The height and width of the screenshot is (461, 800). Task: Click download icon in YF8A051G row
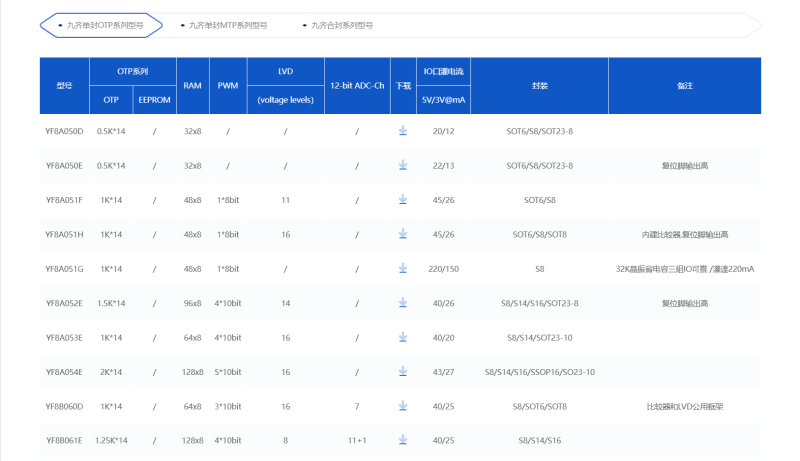pos(403,268)
